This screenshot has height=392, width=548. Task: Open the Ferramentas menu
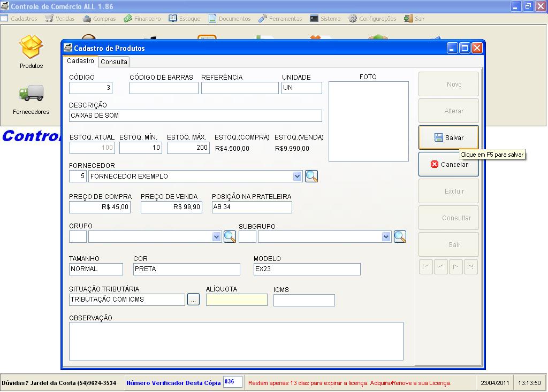280,19
